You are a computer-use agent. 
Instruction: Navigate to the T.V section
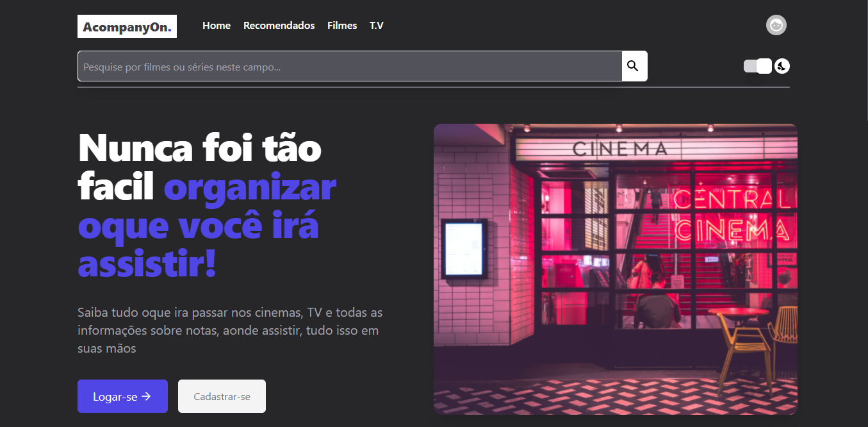(376, 26)
